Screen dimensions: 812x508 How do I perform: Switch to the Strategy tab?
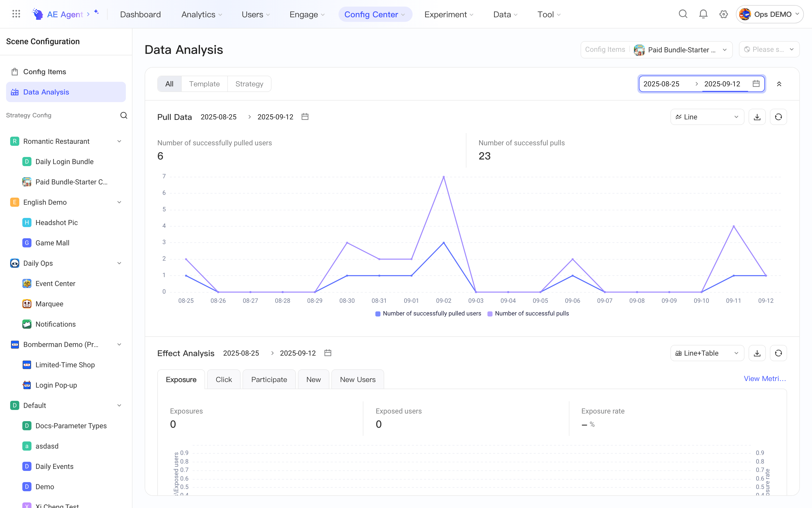click(249, 84)
